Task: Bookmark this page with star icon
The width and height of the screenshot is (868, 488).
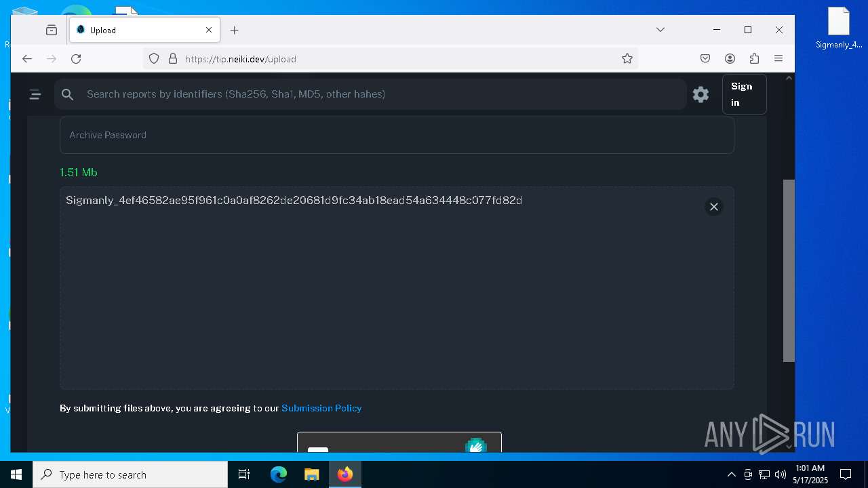Action: coord(627,59)
